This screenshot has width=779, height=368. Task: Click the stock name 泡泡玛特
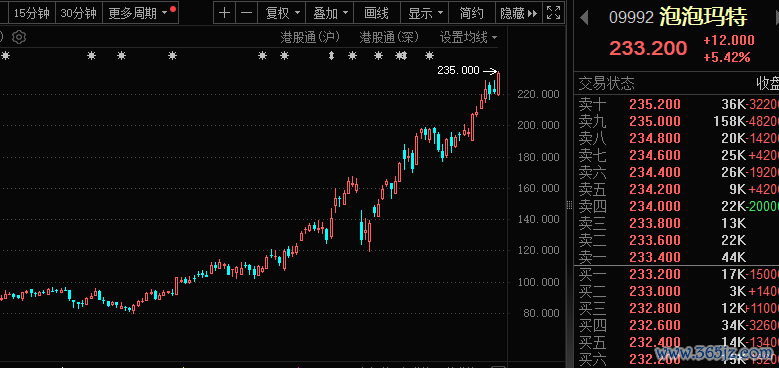(x=702, y=18)
